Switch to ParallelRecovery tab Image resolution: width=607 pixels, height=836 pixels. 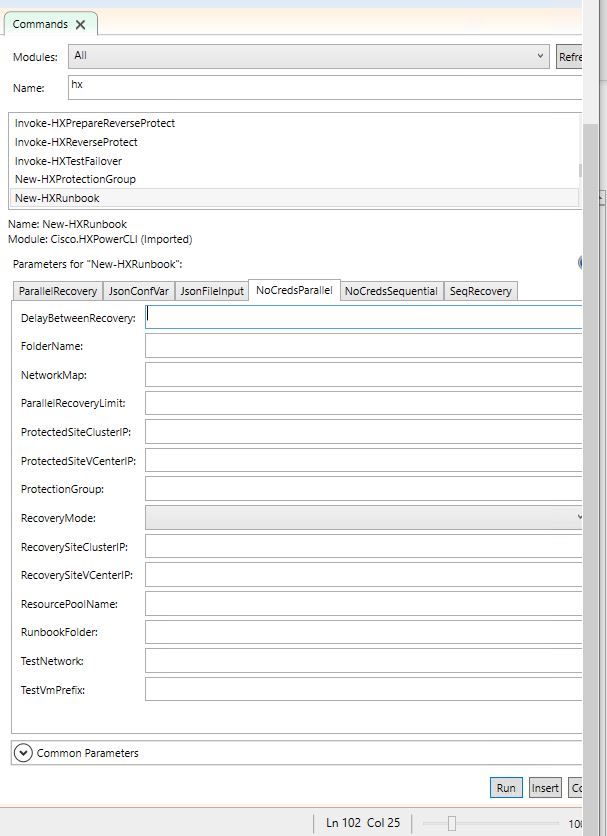pyautogui.click(x=58, y=291)
